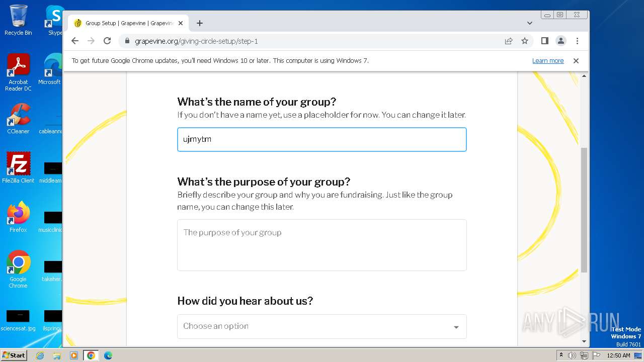The image size is (644, 362).
Task: Click the browser forward arrow
Action: click(x=91, y=41)
